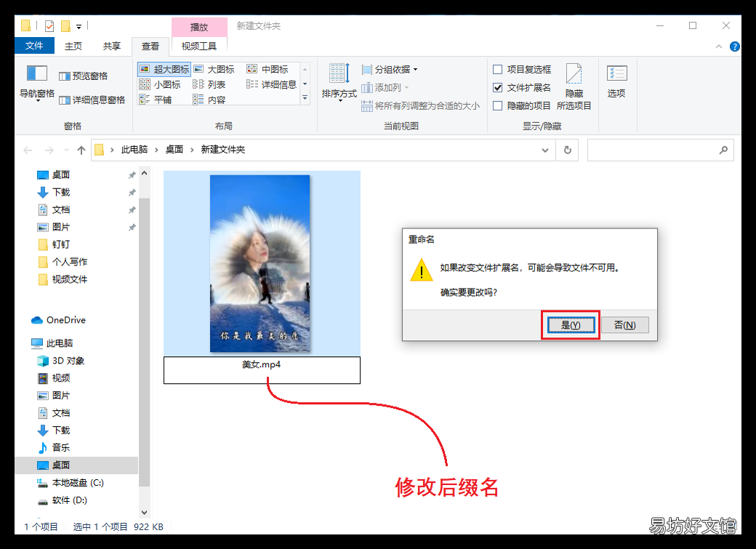Select Small icons (小图标) layout
The width and height of the screenshot is (756, 549).
160,84
